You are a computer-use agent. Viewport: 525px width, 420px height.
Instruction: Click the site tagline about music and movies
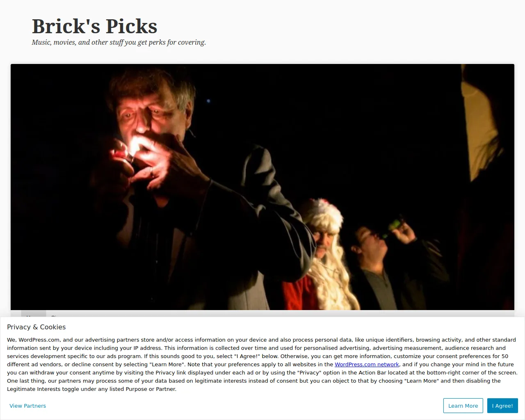coord(119,42)
